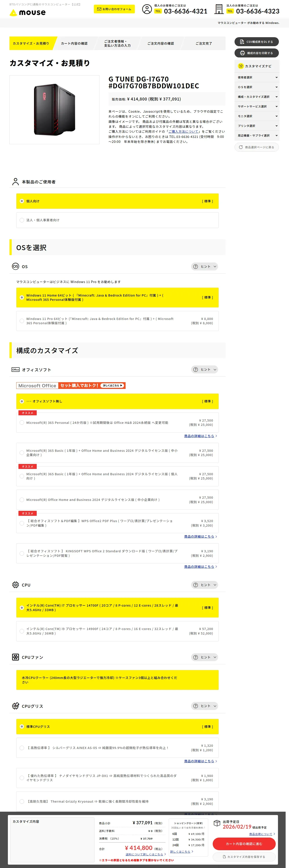Image resolution: width=289 pixels, height=868 pixels.
Task: Select the Office Home and Business 2024 中小企業向け option
Action: tap(117, 500)
